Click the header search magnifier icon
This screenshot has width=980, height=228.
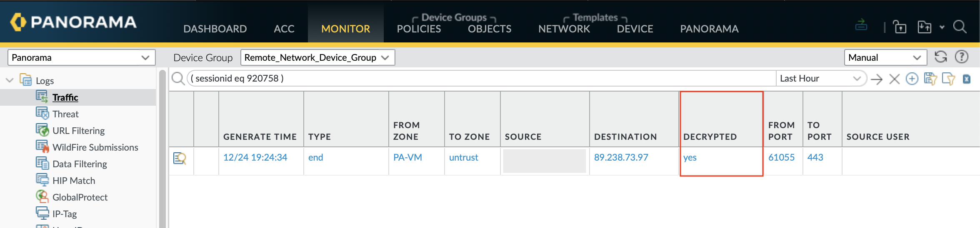click(x=960, y=27)
